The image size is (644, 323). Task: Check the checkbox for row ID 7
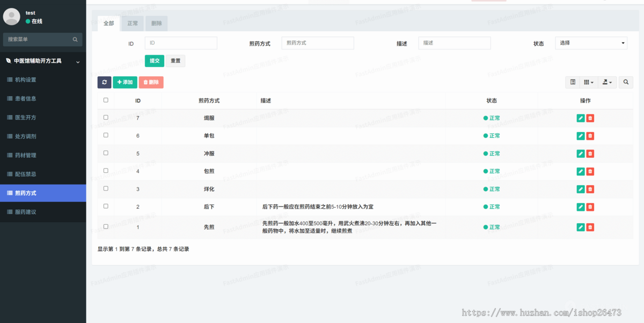click(x=106, y=117)
